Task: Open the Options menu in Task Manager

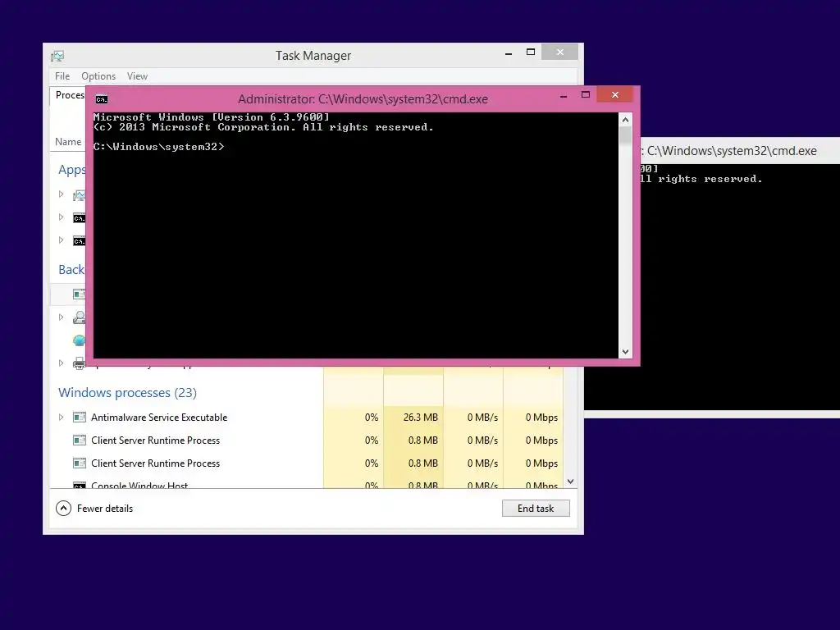Action: click(x=98, y=76)
